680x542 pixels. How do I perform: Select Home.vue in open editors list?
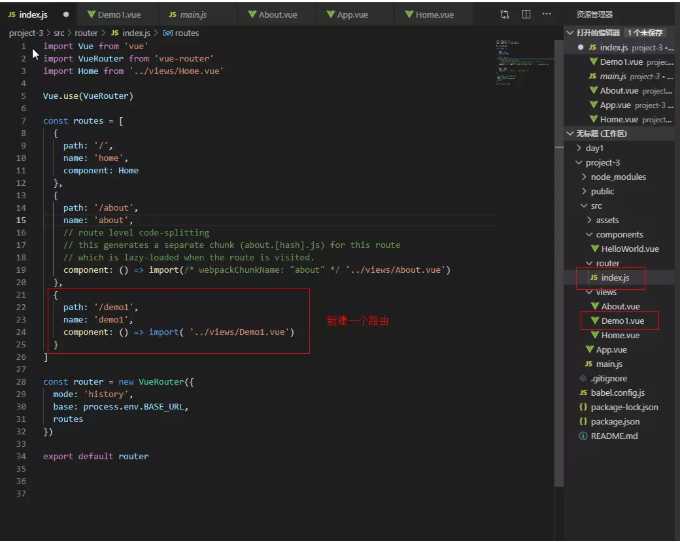[619, 119]
